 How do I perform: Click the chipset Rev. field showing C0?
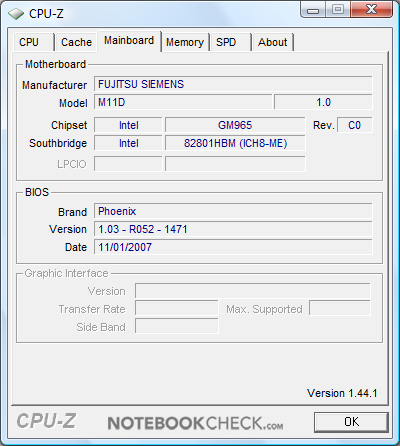355,125
